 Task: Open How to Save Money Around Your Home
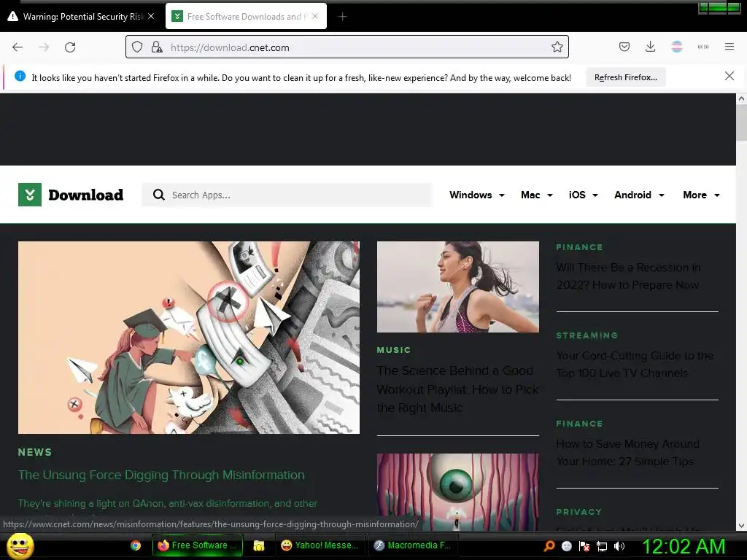click(x=627, y=452)
